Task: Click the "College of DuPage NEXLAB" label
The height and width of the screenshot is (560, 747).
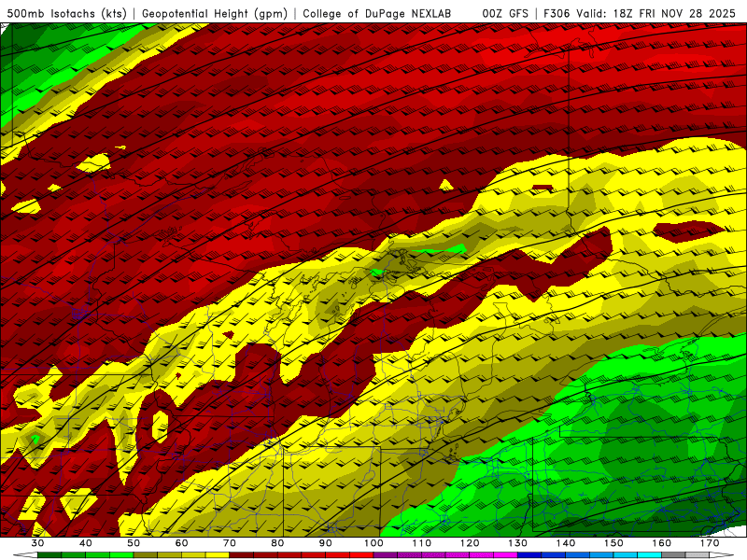Action: coord(377,14)
